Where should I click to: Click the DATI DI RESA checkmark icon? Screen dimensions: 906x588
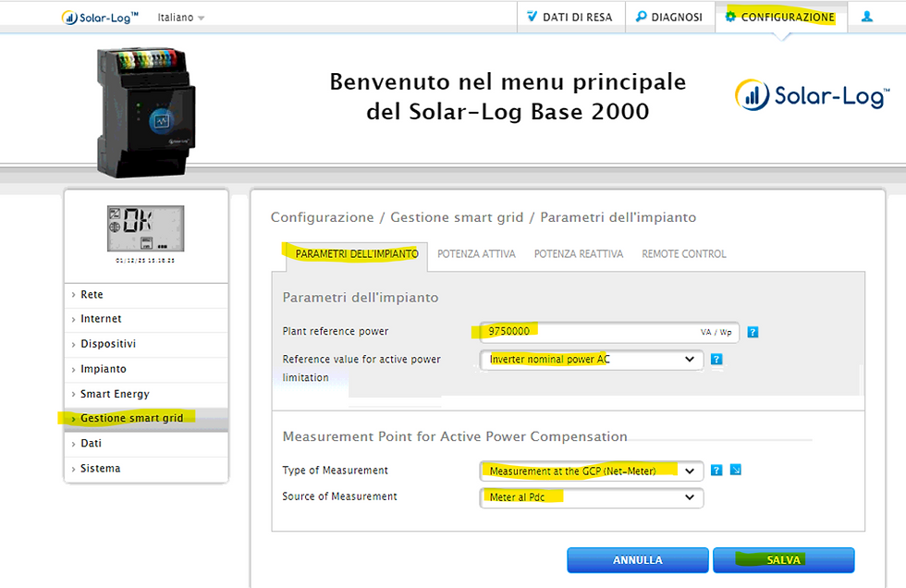tap(533, 17)
